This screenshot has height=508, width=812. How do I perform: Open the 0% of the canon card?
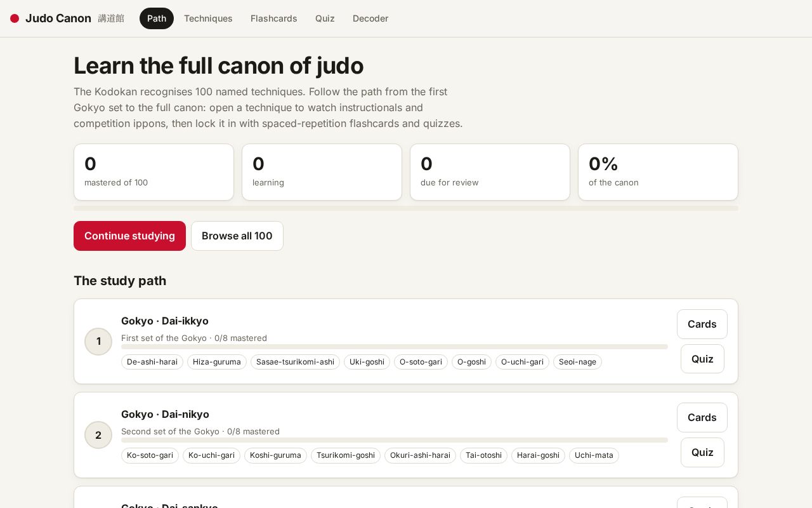tap(658, 172)
